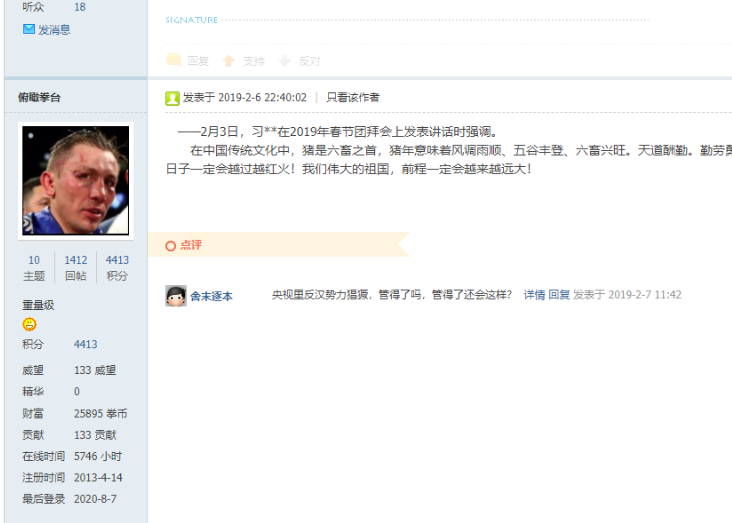Viewport: 732px width, 523px height.
Task: View comment 详情 link
Action: [x=534, y=295]
